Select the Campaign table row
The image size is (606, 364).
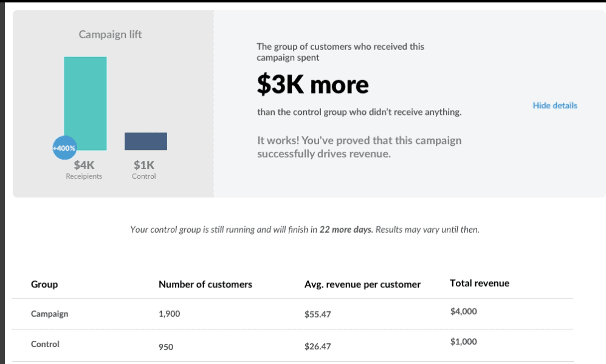[x=292, y=314]
